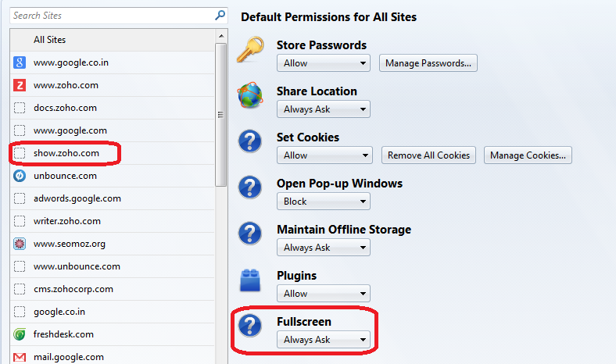Click the question mark icon beside Fullscreen
Viewport: 616px width, 364px height.
(x=250, y=326)
